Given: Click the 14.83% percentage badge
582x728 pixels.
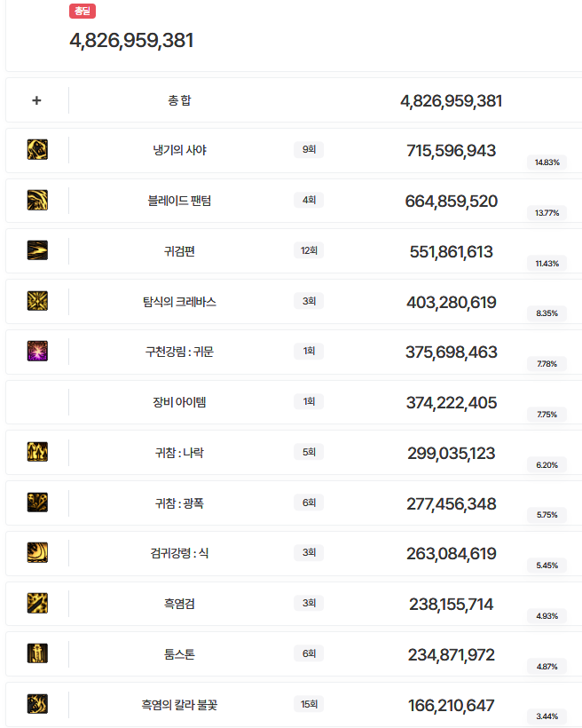Looking at the screenshot, I should [547, 162].
